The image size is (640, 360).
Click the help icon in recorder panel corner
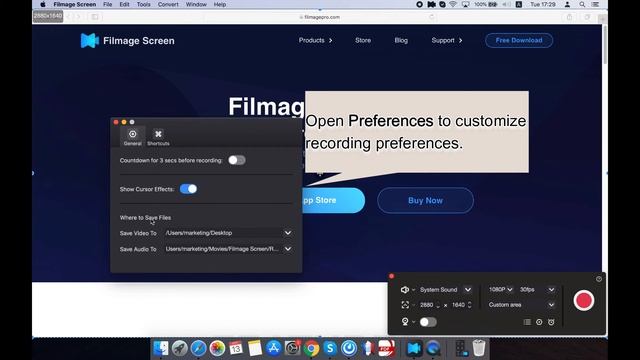tap(599, 279)
